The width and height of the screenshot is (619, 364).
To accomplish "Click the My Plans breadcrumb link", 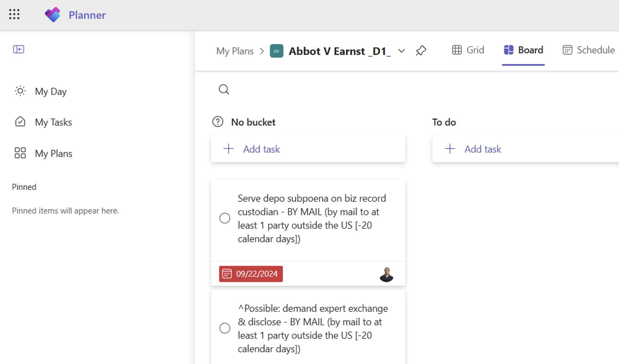I will pos(235,51).
